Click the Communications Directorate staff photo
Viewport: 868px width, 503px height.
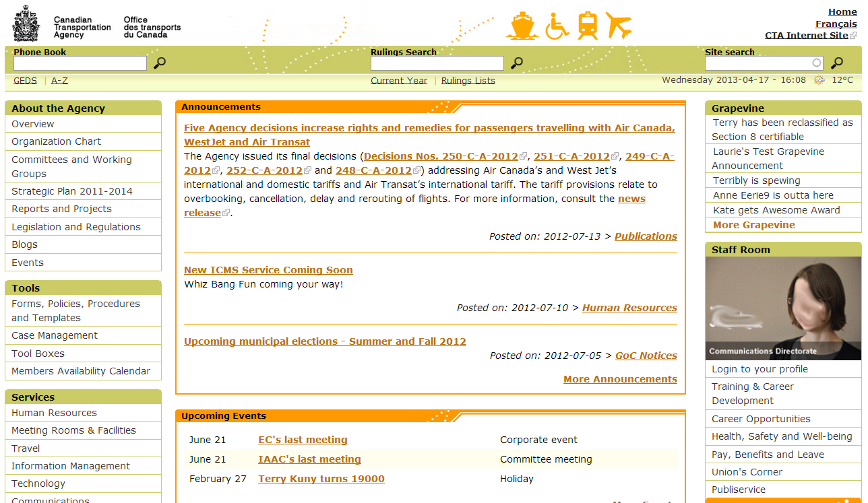(x=783, y=308)
